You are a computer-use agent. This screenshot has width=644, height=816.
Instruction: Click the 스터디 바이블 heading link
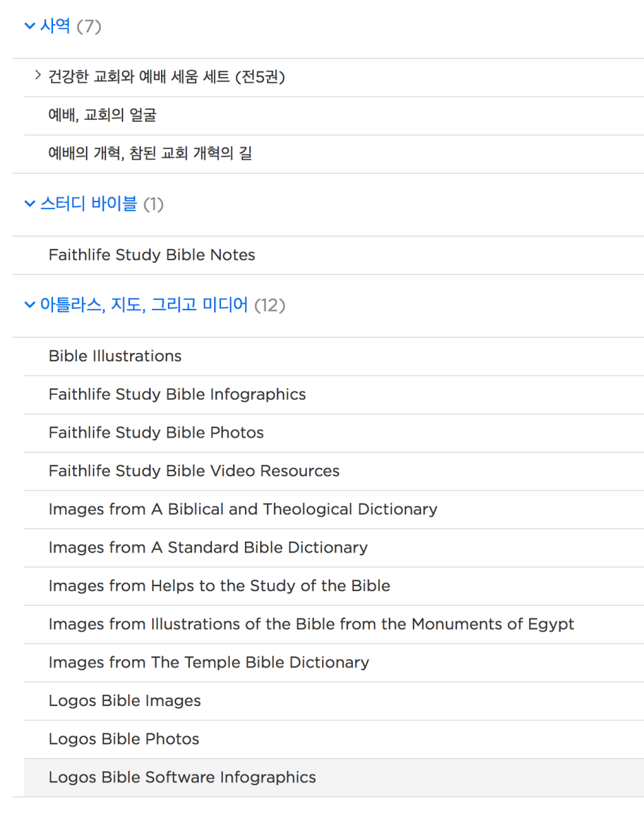point(89,204)
